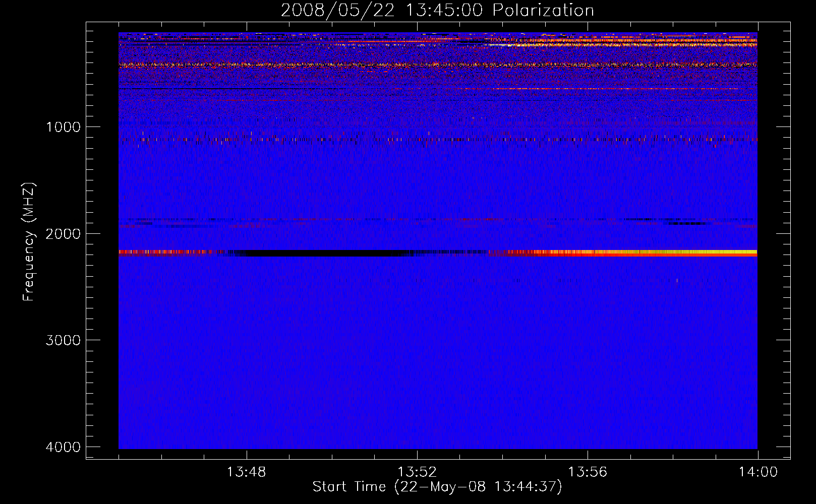
Task: Click the plot title "2008/05/22 13:45:00 Polarization"
Action: [437, 11]
